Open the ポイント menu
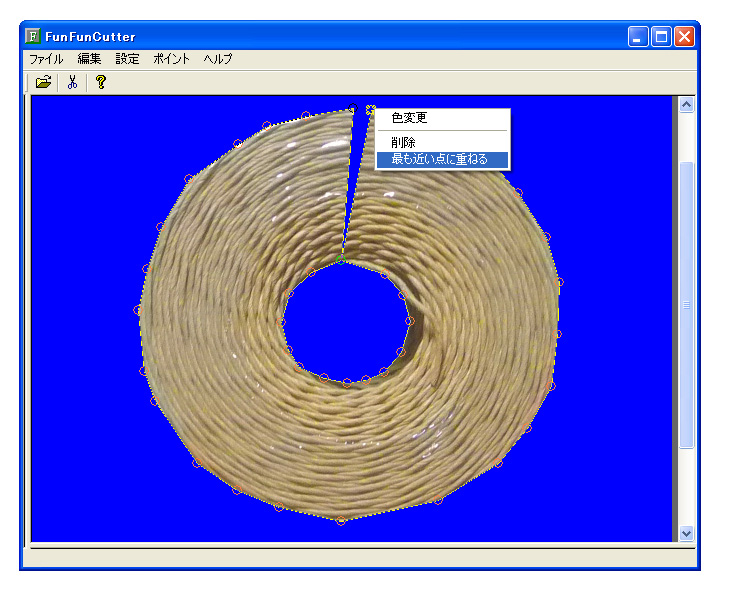The height and width of the screenshot is (600, 730). pos(171,59)
